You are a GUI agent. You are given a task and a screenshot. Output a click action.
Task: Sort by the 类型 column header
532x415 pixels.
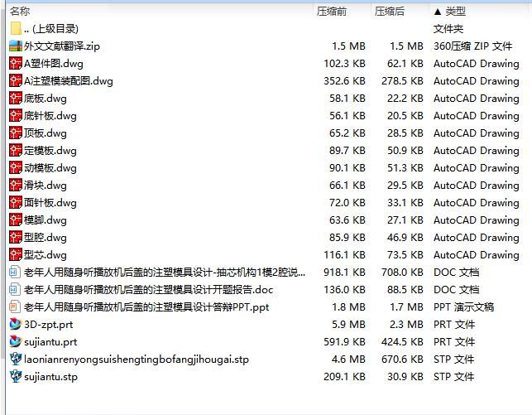[x=455, y=12]
